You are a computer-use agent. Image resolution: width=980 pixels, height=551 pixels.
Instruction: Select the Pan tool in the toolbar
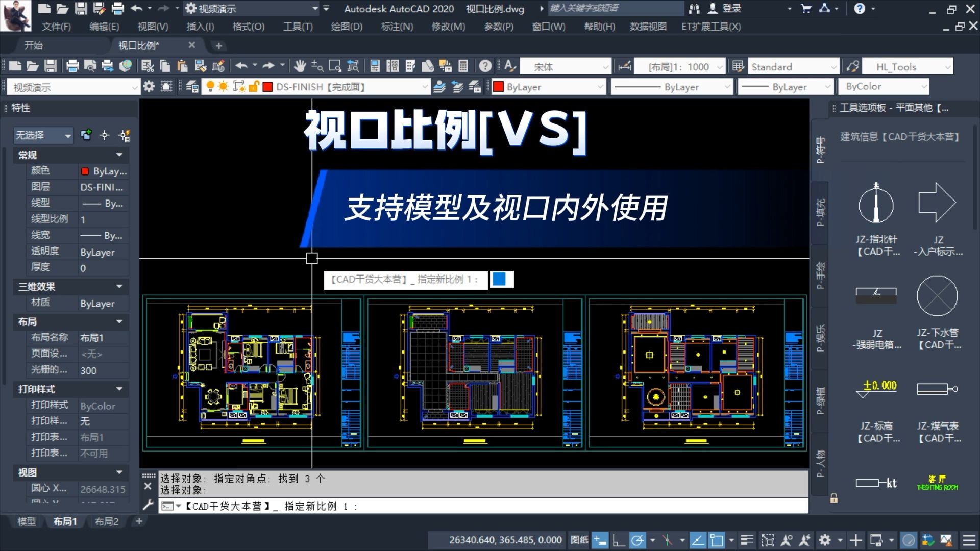pos(301,66)
